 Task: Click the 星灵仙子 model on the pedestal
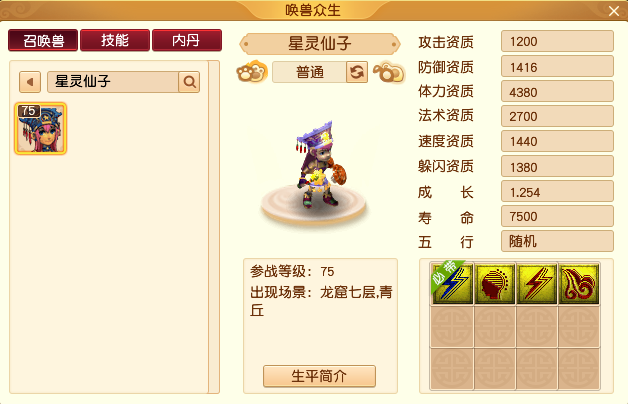click(319, 164)
